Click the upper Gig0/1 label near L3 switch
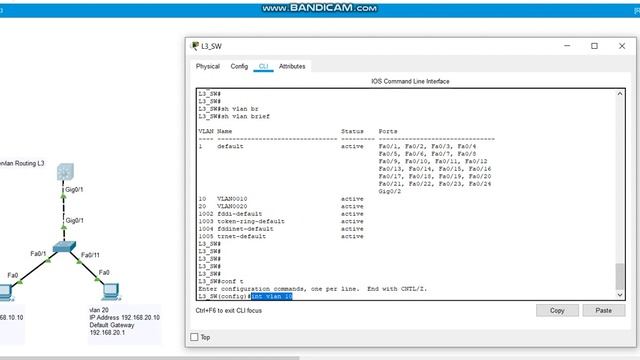This screenshot has width=640, height=360. [x=74, y=189]
